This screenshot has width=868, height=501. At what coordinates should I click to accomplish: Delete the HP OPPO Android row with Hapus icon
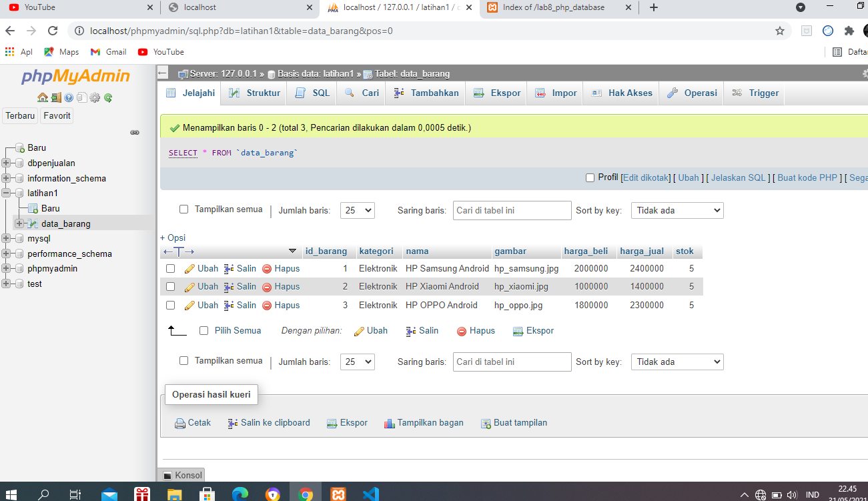click(x=266, y=305)
